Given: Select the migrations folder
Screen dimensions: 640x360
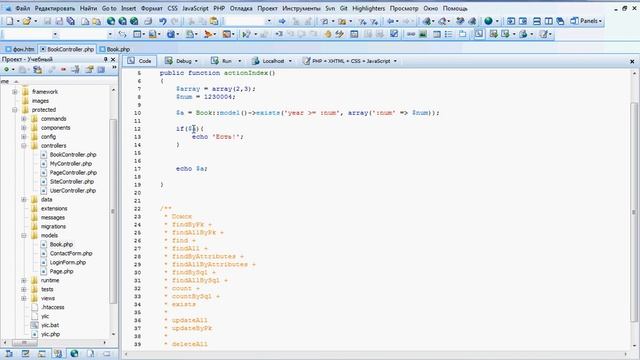Looking at the screenshot, I should point(53,227).
